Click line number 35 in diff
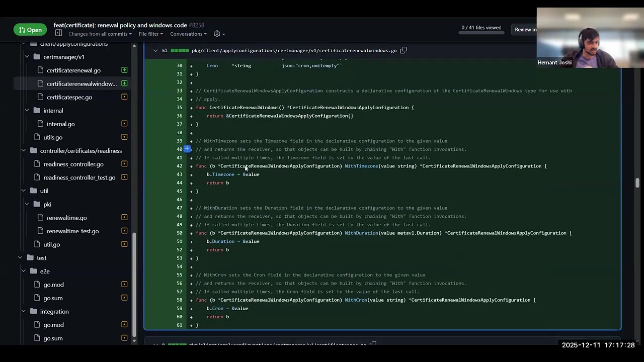 (179, 107)
